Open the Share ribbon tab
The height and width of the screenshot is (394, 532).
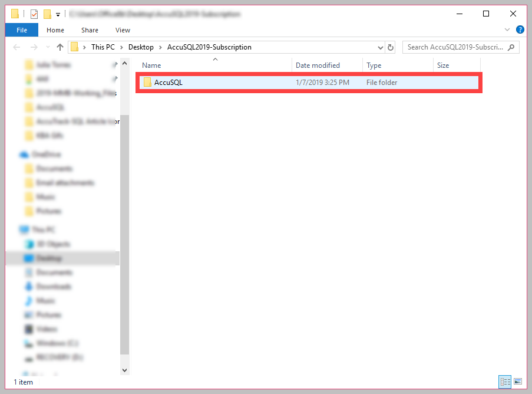(x=90, y=30)
